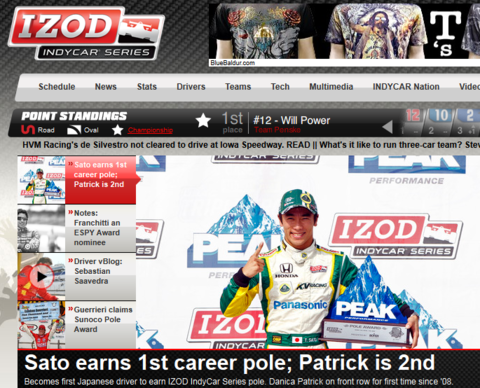
Task: Select 'Driver vBlog: Sebastian Saavedra' story
Action: click(101, 277)
